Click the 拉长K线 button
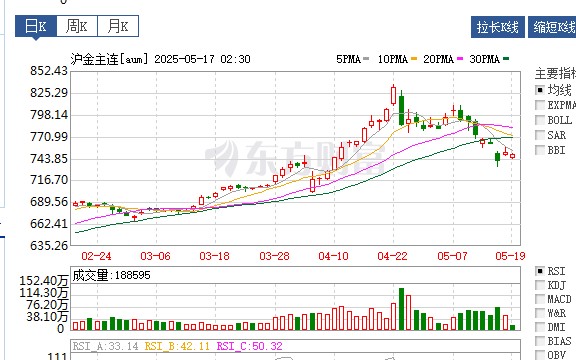Viewport: 576px width, 360px height. (x=498, y=27)
